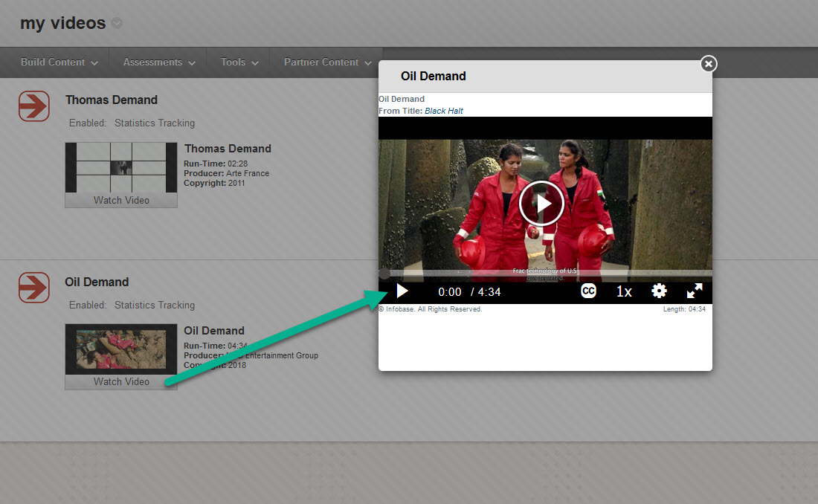Start video with large center play overlay
This screenshot has width=818, height=504.
point(541,203)
